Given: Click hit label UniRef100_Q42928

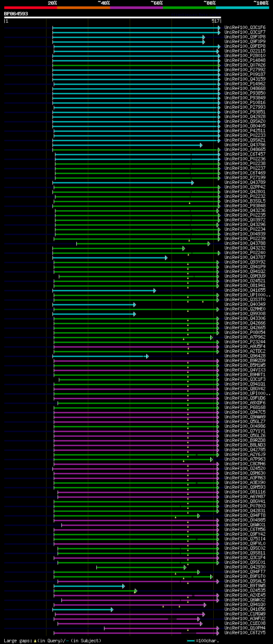Looking at the screenshot, I should click(245, 117).
